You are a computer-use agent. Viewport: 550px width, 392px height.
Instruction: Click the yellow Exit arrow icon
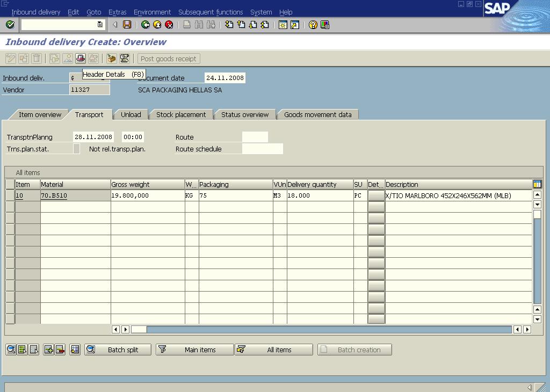(157, 25)
